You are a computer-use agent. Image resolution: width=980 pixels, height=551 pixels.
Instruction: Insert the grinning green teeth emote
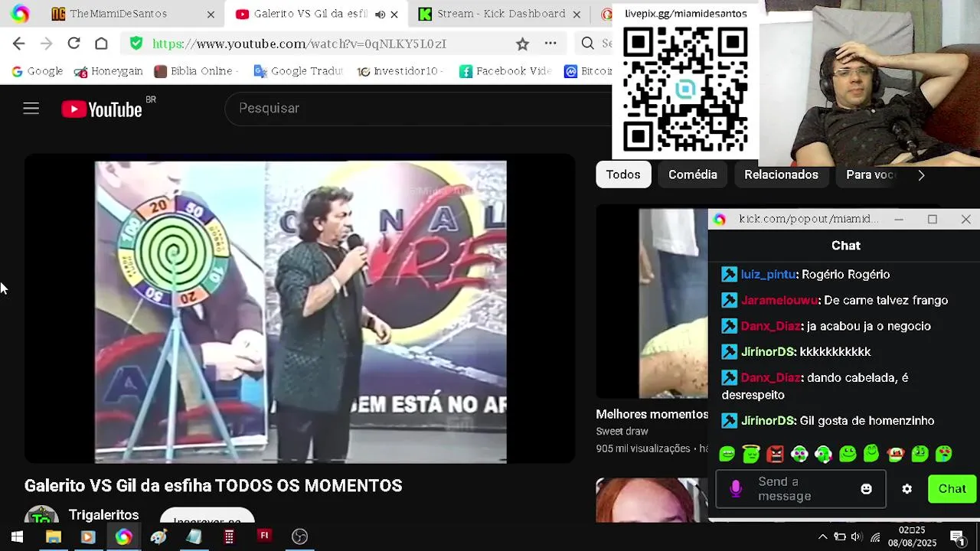click(x=727, y=454)
